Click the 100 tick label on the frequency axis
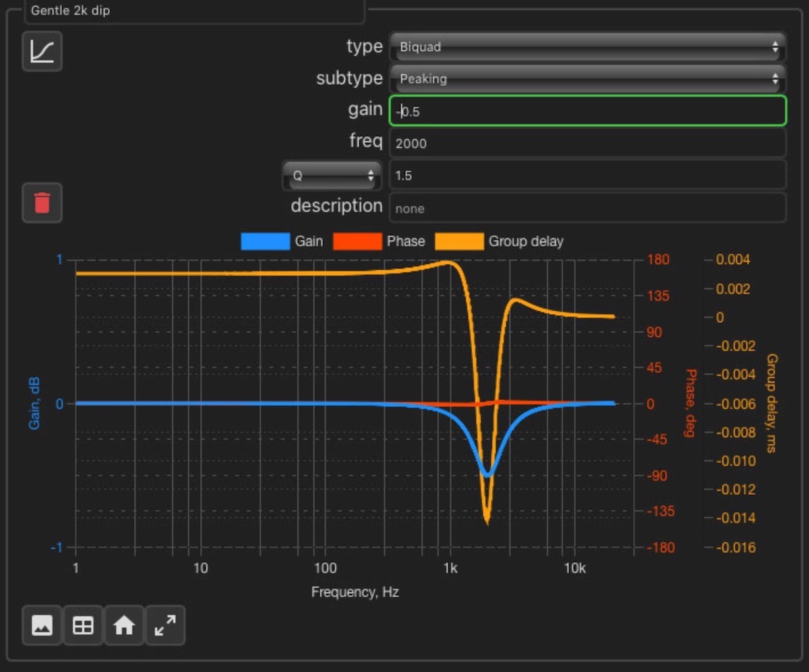 pyautogui.click(x=326, y=568)
